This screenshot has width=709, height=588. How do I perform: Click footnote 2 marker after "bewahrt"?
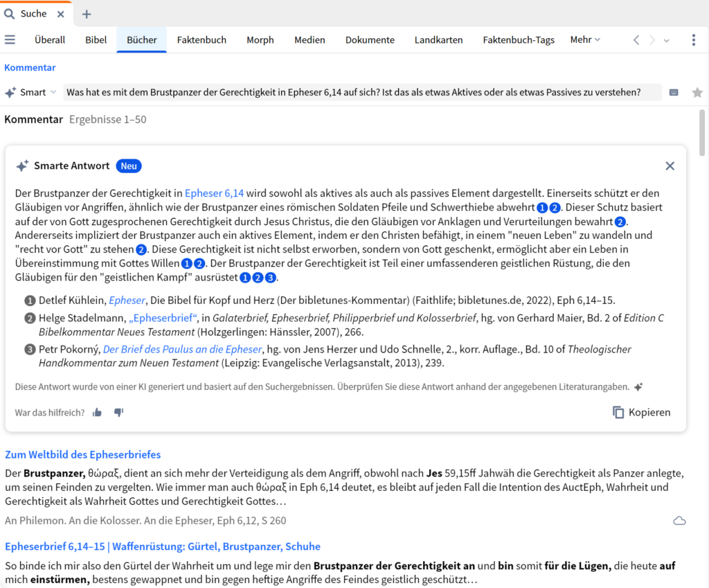coord(620,222)
